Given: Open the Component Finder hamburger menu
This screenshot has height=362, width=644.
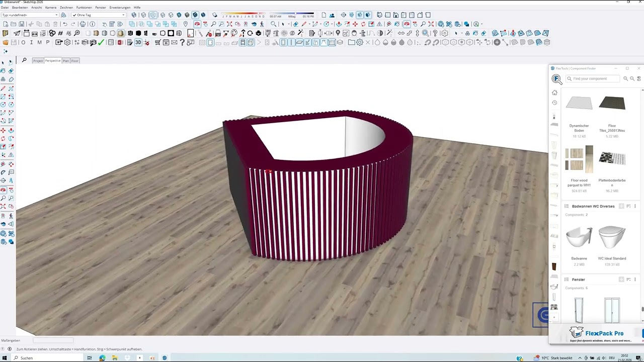Looking at the screenshot, I should click(639, 78).
